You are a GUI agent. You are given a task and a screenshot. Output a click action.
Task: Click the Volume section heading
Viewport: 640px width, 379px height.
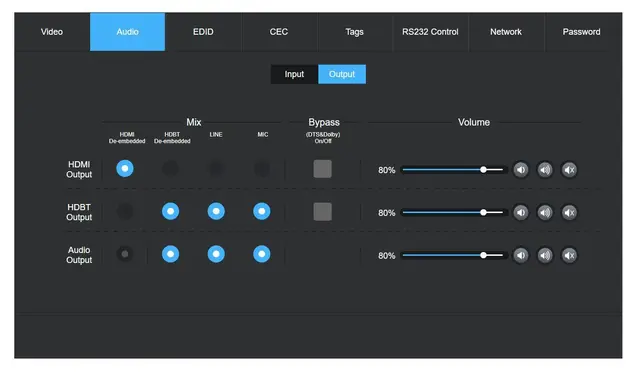click(x=474, y=122)
